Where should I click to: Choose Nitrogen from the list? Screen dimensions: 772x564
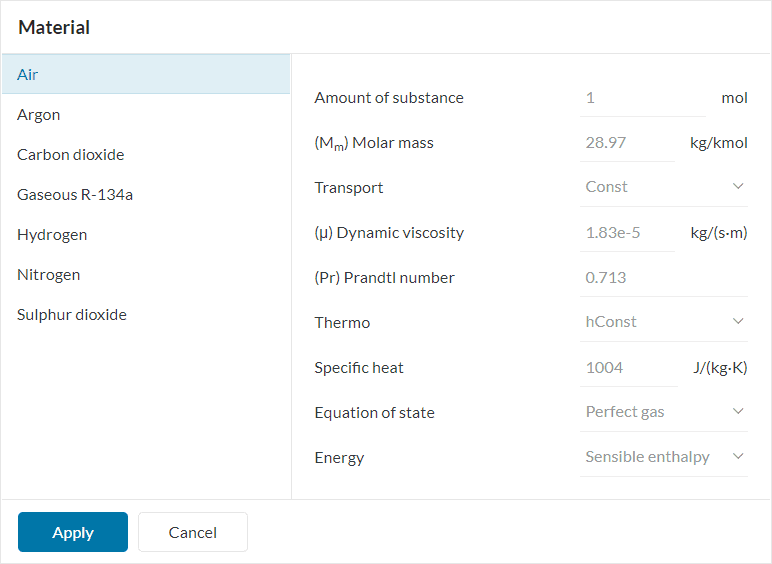(x=145, y=274)
